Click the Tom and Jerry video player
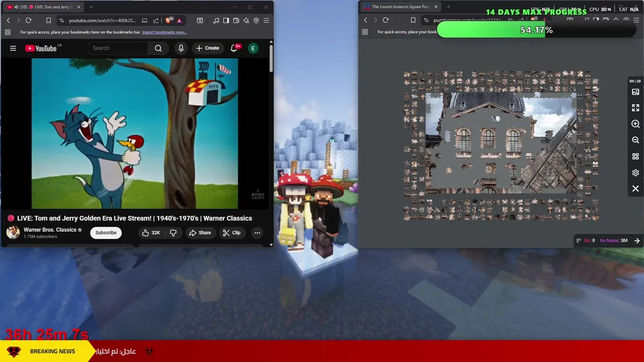Image resolution: width=644 pixels, height=362 pixels. (135, 133)
